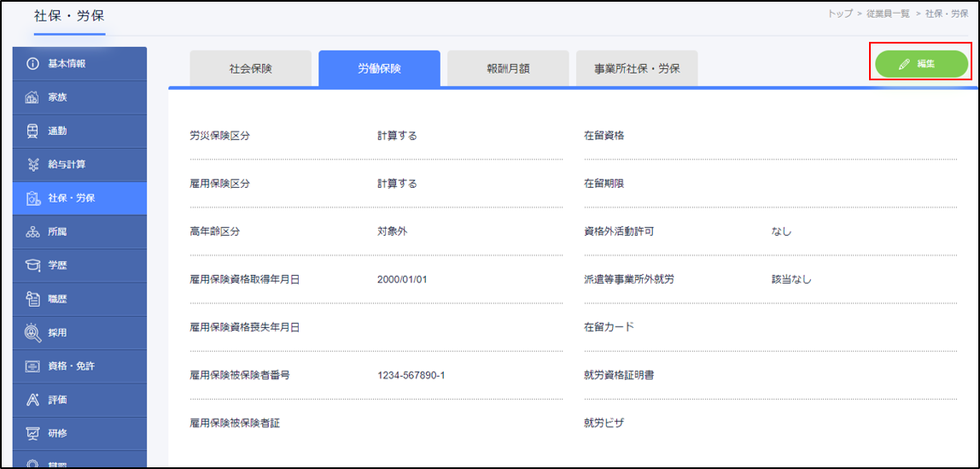
Task: Click the 評価 icon in sidebar
Action: coord(33,400)
